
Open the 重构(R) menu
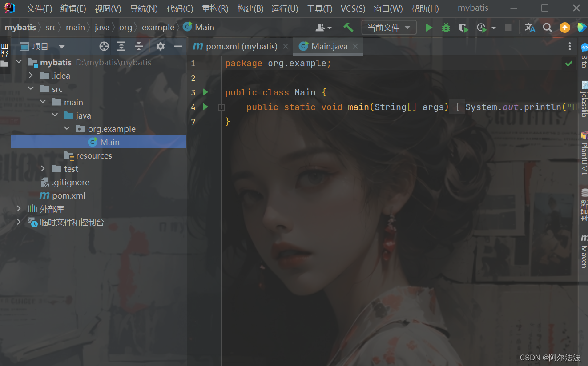coord(215,8)
